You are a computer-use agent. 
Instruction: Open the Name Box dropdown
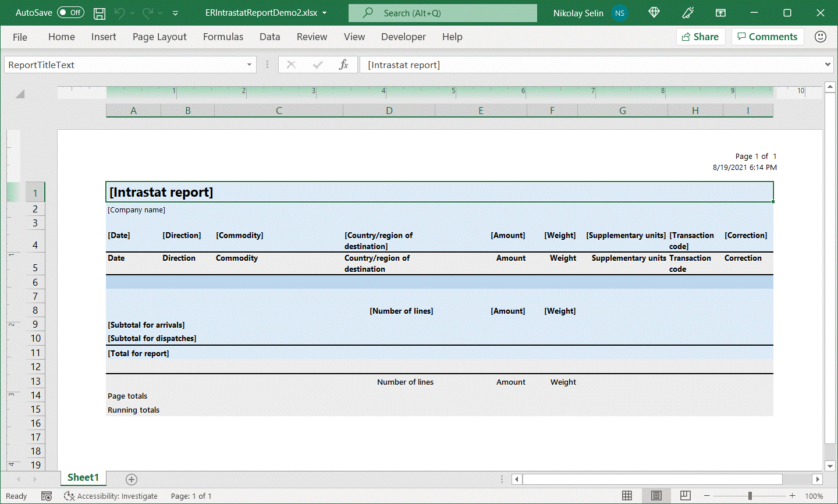pyautogui.click(x=249, y=65)
